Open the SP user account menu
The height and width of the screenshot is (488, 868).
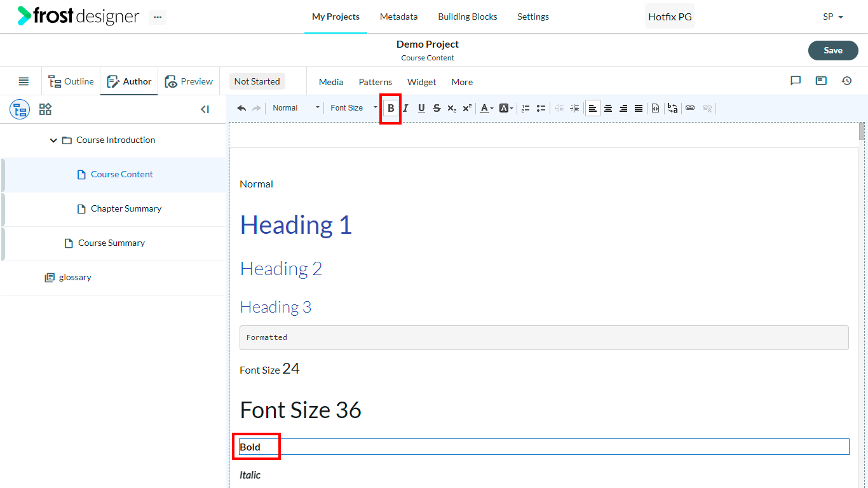(x=833, y=17)
